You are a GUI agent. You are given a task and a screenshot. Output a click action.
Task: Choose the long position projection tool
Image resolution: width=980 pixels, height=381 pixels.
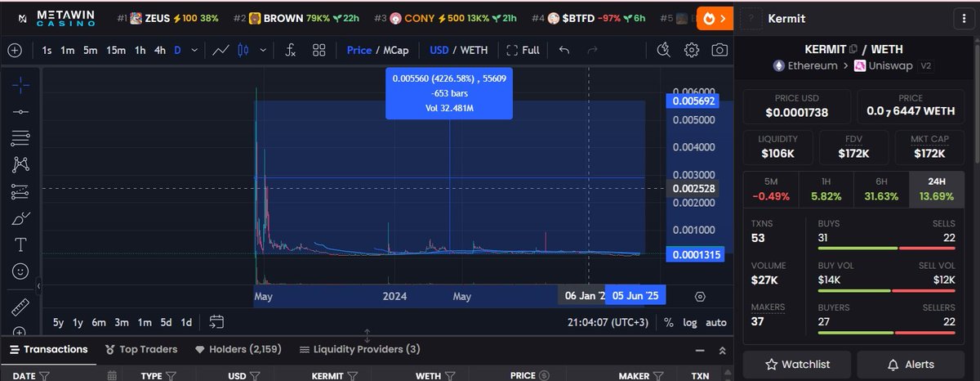pyautogui.click(x=21, y=192)
